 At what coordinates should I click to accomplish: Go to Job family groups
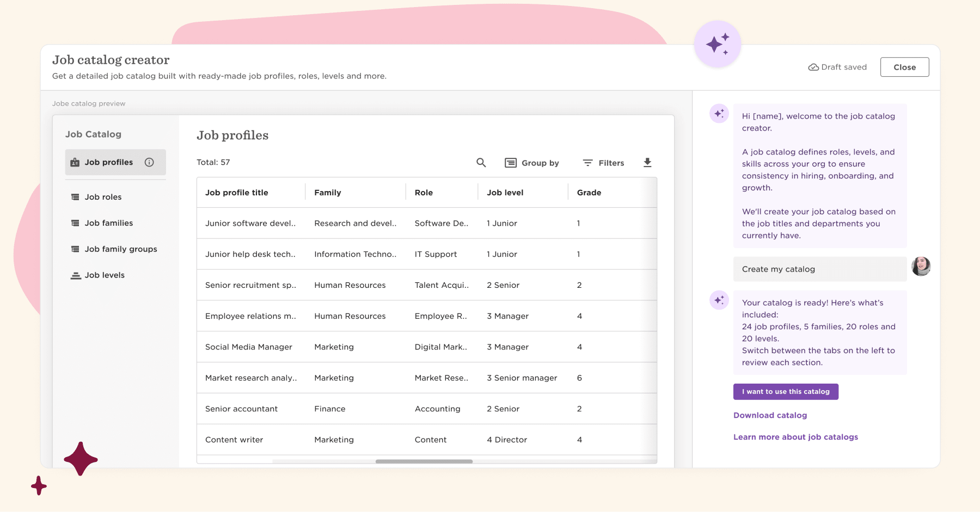[114, 249]
